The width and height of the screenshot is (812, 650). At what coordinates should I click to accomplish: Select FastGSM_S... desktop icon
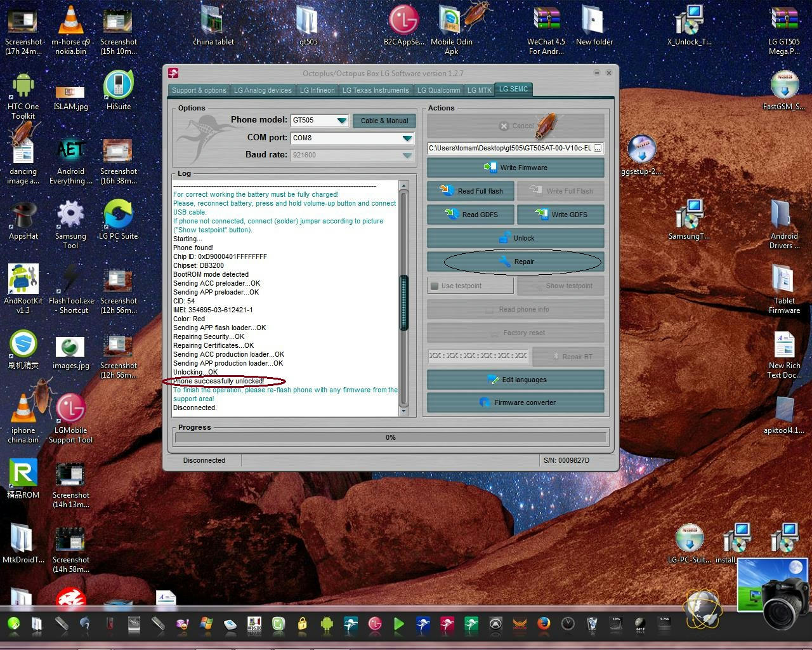tap(784, 91)
